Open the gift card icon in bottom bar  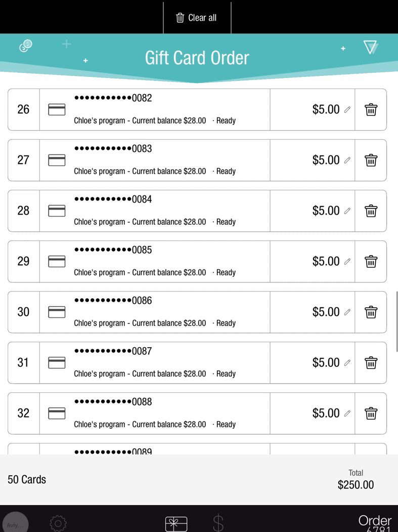pos(176,523)
